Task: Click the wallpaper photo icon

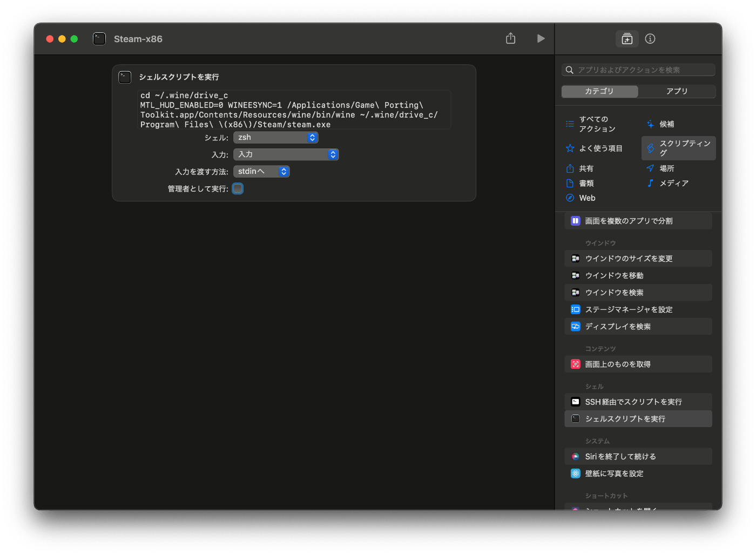Action: tap(576, 473)
